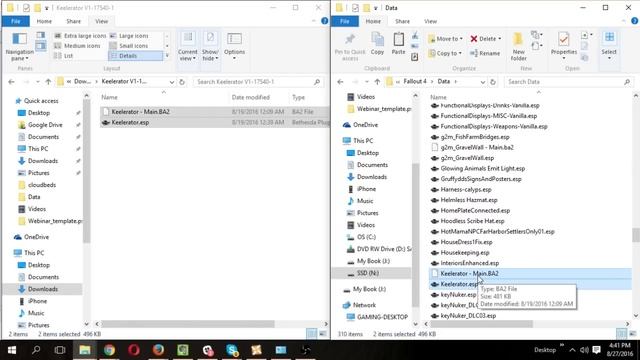Select DVD RW Drive (D:) in navigation

[384, 249]
